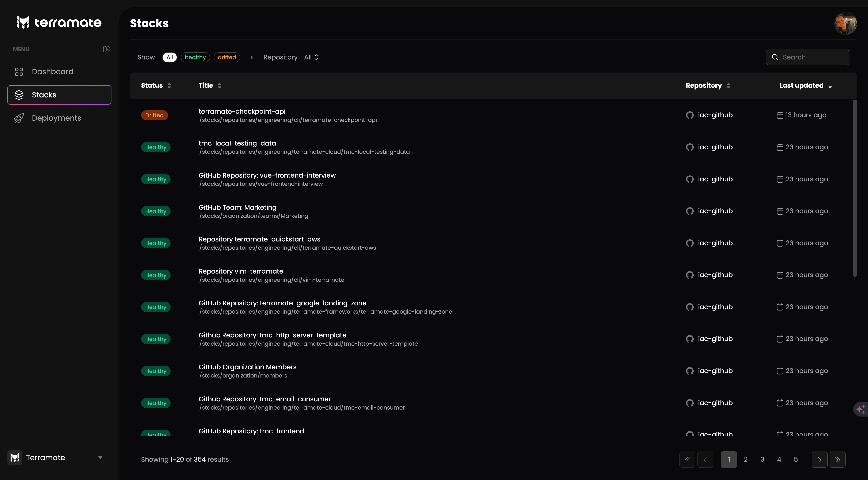The height and width of the screenshot is (480, 868).
Task: Click the Stacks layers icon
Action: tap(19, 95)
